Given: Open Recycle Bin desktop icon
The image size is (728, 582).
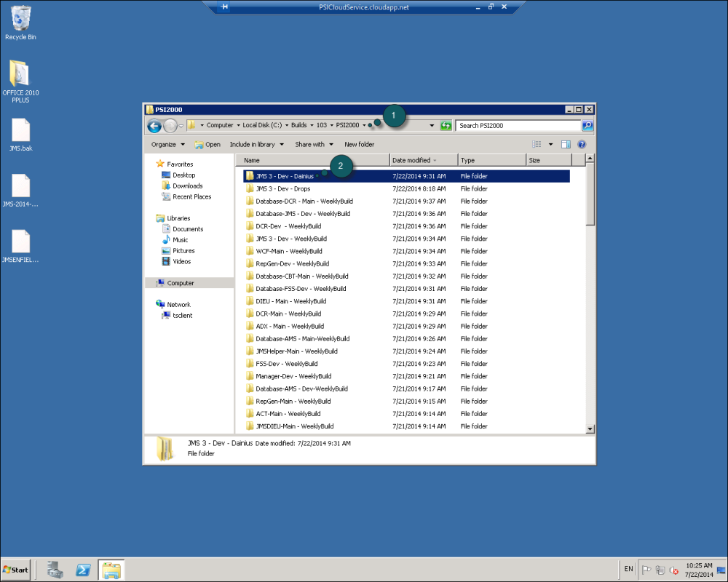Looking at the screenshot, I should (x=20, y=23).
